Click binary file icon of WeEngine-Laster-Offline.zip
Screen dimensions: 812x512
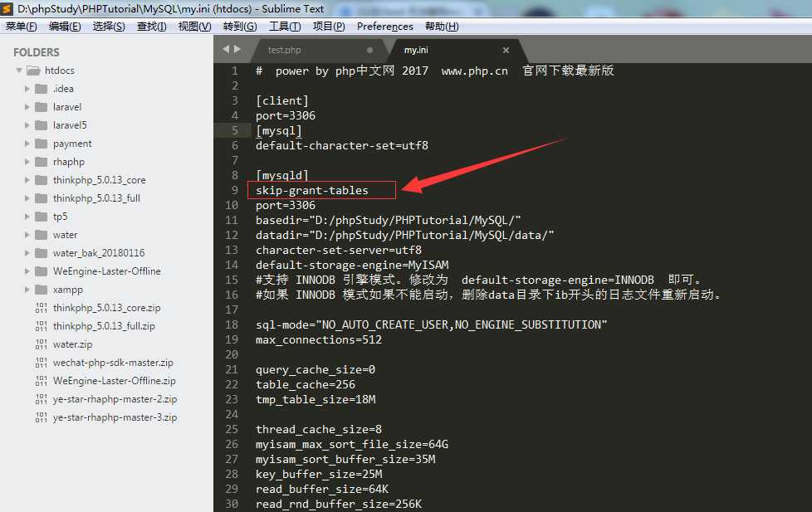click(x=42, y=381)
